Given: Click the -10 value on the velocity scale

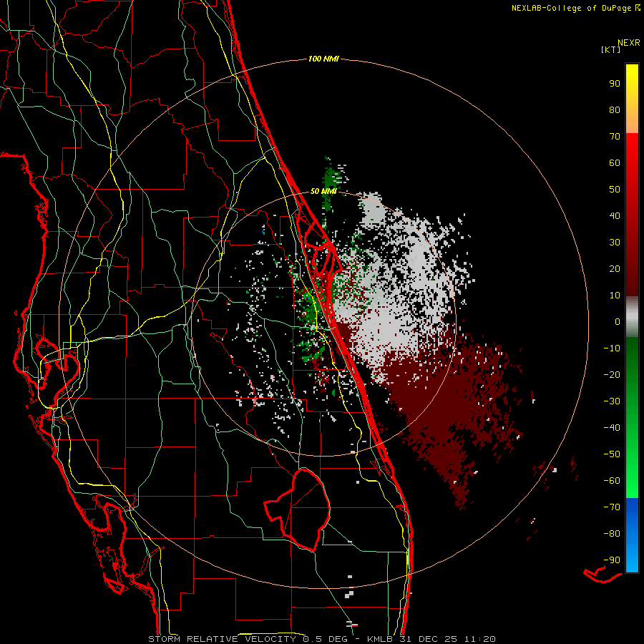Looking at the screenshot, I should point(612,348).
